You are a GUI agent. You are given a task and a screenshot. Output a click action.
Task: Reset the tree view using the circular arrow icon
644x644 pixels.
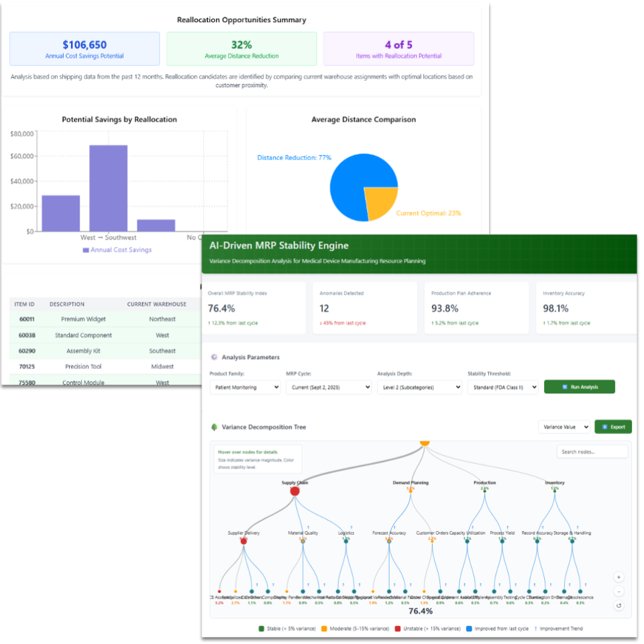click(x=619, y=606)
